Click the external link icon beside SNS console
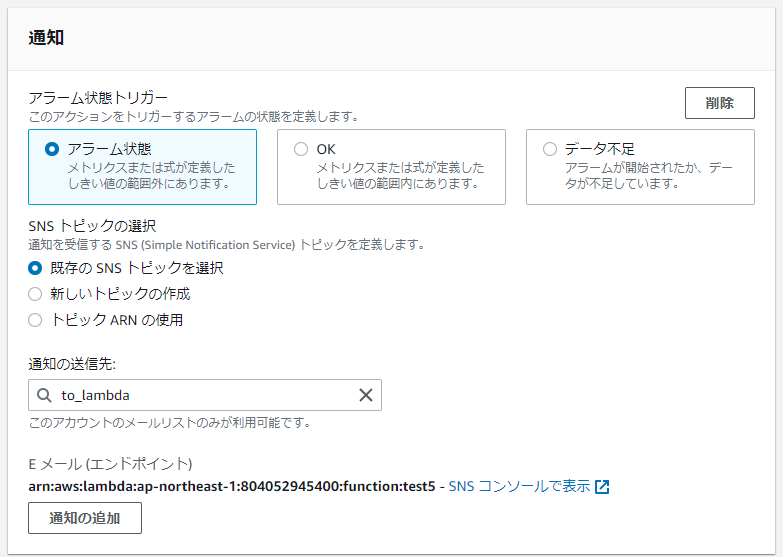783x557 pixels. 602,487
